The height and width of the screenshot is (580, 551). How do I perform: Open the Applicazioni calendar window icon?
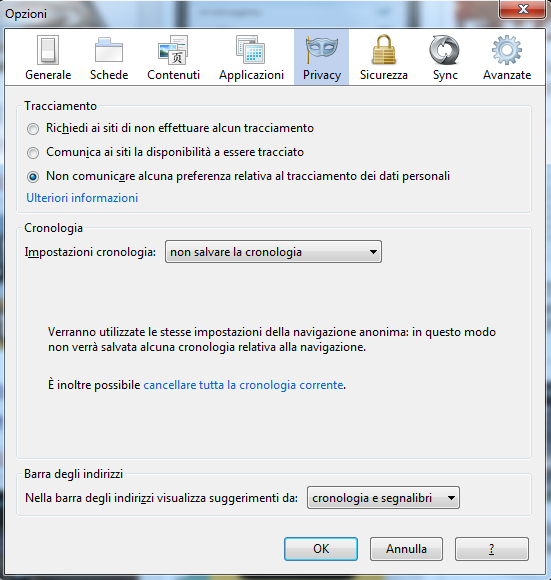pos(251,50)
